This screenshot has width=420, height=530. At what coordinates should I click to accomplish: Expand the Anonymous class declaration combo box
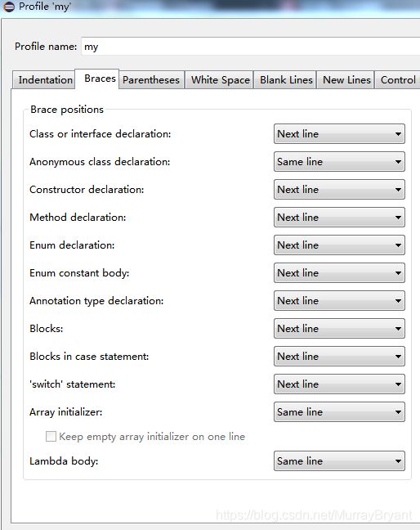pyautogui.click(x=339, y=162)
